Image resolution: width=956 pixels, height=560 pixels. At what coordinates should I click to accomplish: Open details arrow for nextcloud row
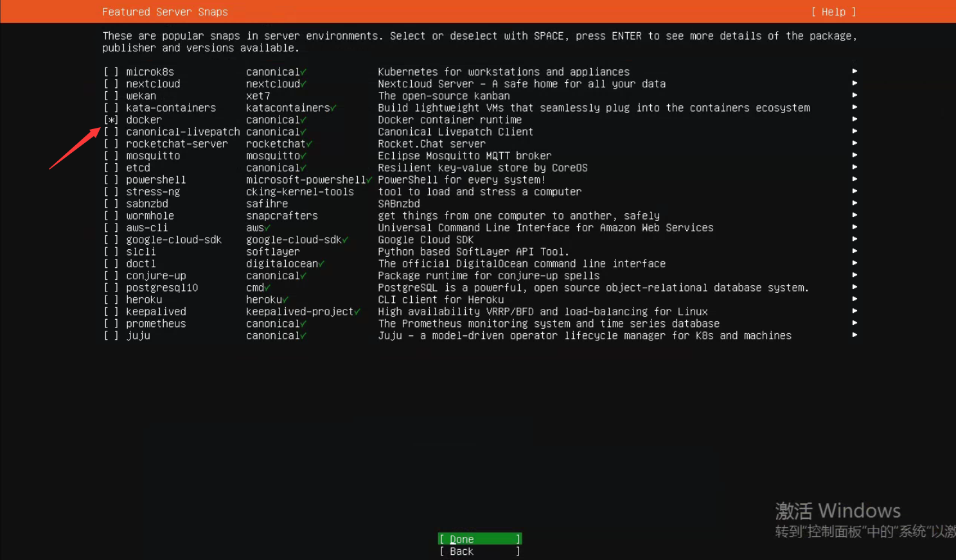[854, 83]
